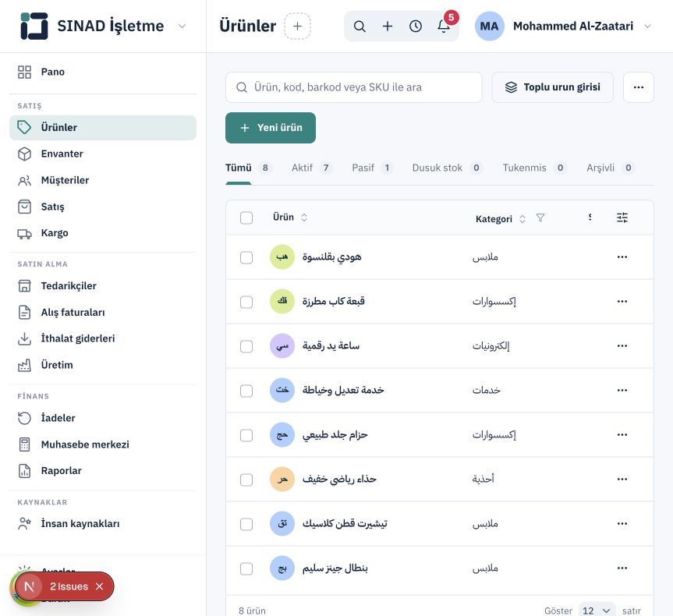
Task: Open row actions for ساعة يد رقمية
Action: 622,346
